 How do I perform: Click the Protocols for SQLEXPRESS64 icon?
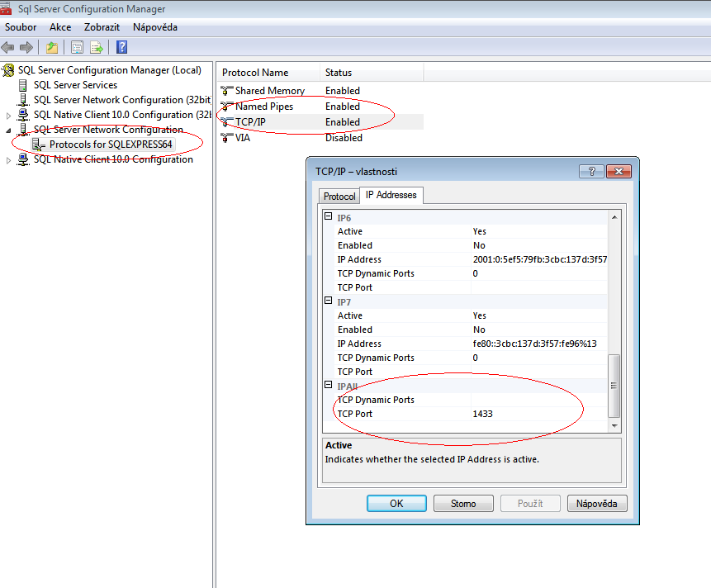click(x=39, y=145)
